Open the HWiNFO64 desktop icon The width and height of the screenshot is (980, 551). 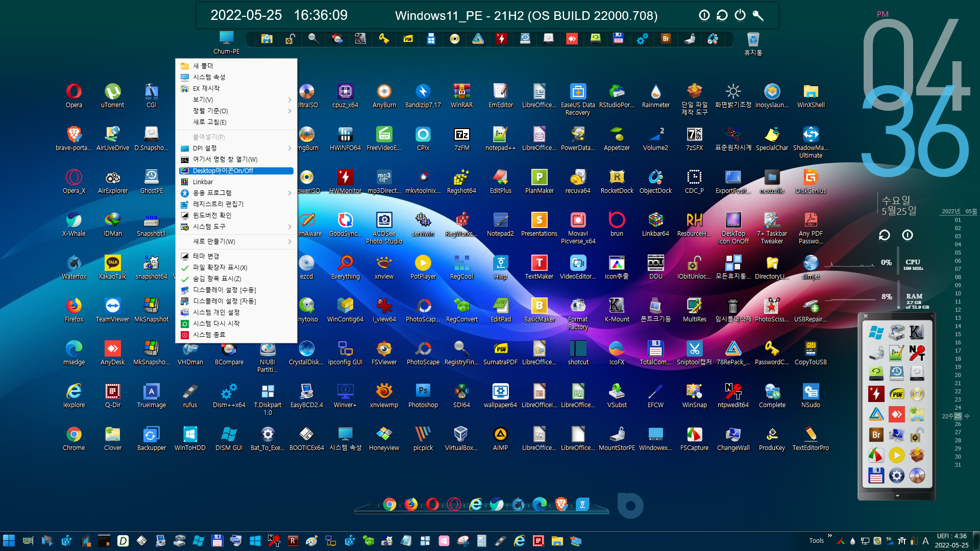coord(346,138)
